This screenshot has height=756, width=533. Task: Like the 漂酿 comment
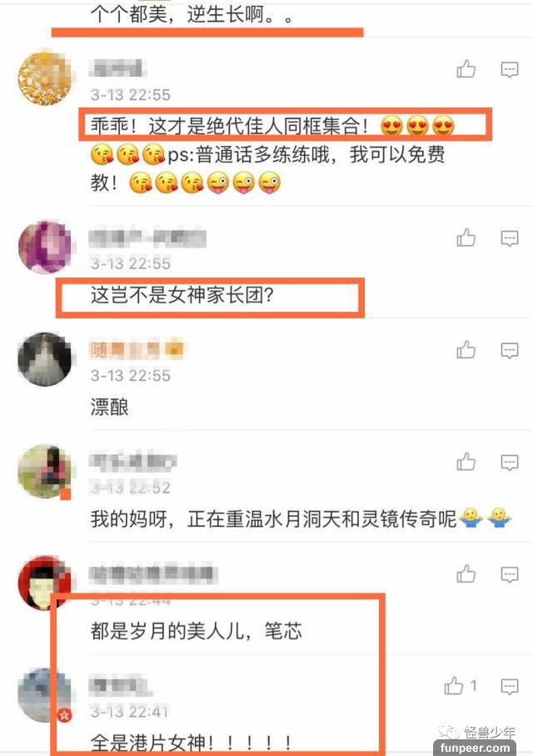pyautogui.click(x=466, y=349)
